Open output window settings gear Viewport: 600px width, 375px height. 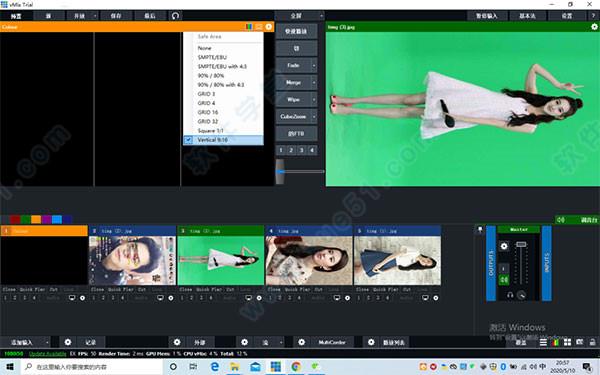pos(594,27)
